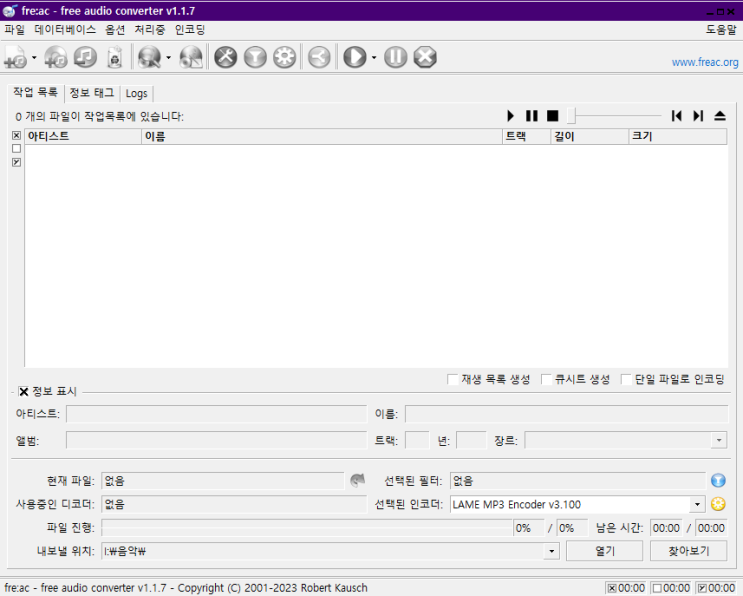Click the CDDB database query icon

(x=150, y=57)
